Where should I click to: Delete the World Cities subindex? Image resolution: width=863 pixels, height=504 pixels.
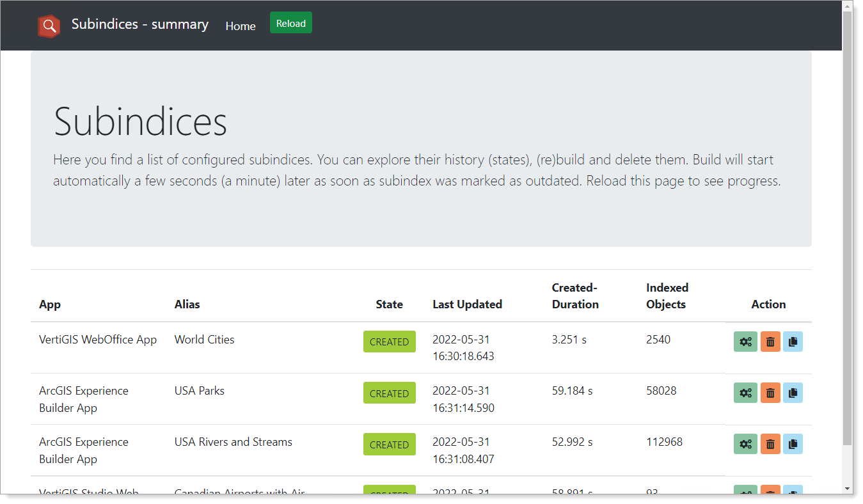point(770,342)
